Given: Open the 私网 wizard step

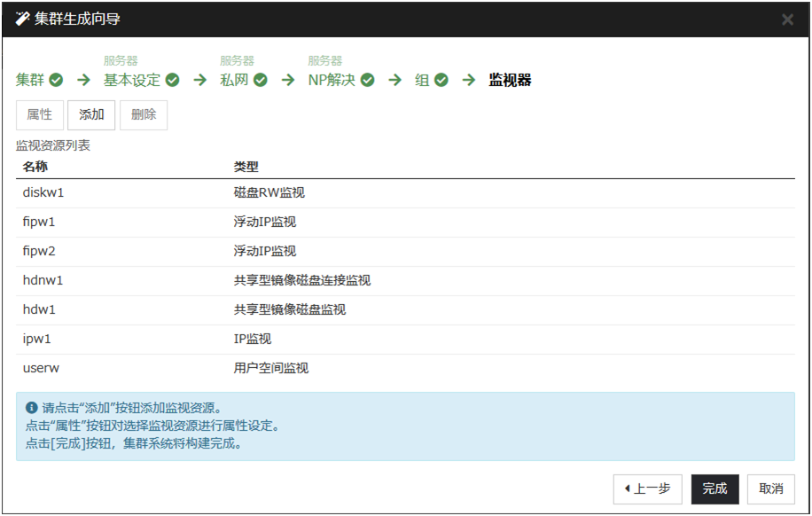Looking at the screenshot, I should pyautogui.click(x=235, y=81).
